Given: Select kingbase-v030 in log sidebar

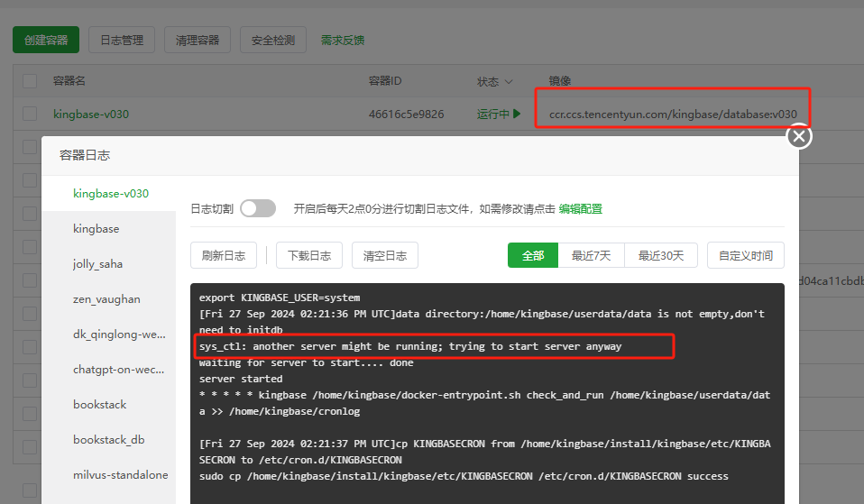Looking at the screenshot, I should [111, 193].
